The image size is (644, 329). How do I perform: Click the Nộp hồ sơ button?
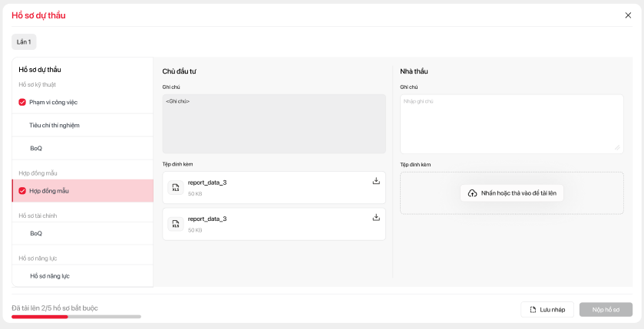[x=606, y=310]
